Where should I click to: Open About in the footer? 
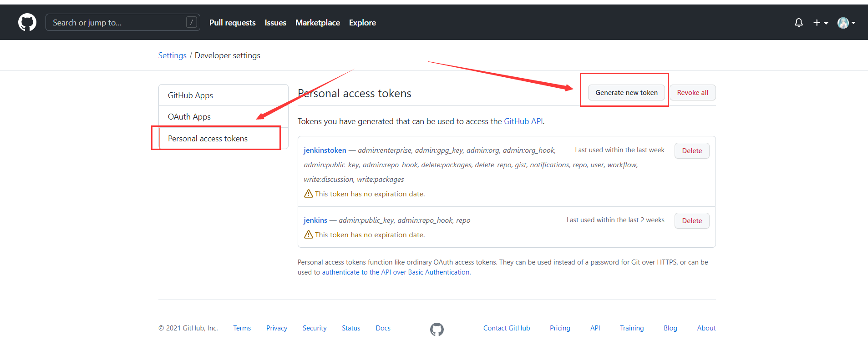click(x=706, y=328)
